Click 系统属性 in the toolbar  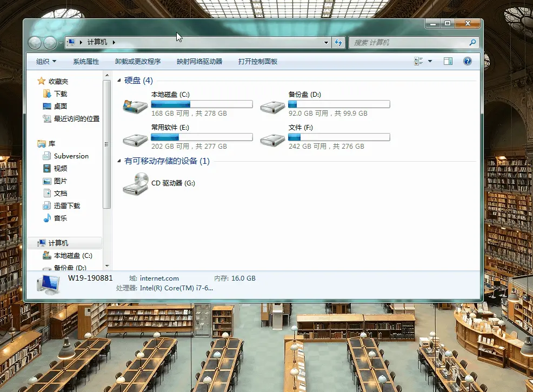[x=86, y=62]
